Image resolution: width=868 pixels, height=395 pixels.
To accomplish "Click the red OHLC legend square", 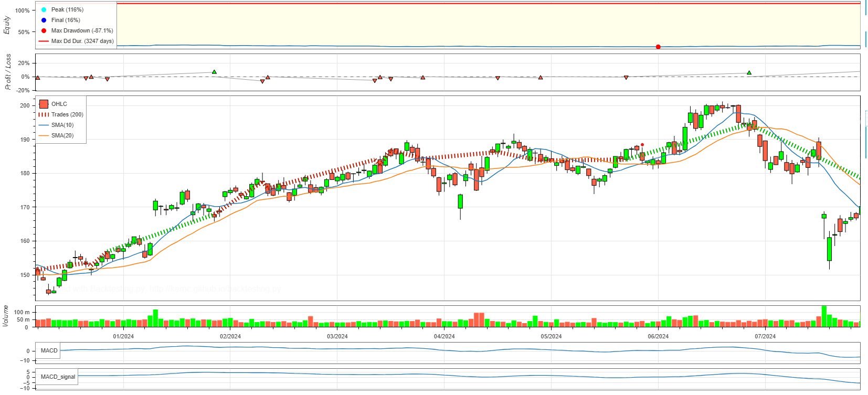I will (44, 104).
